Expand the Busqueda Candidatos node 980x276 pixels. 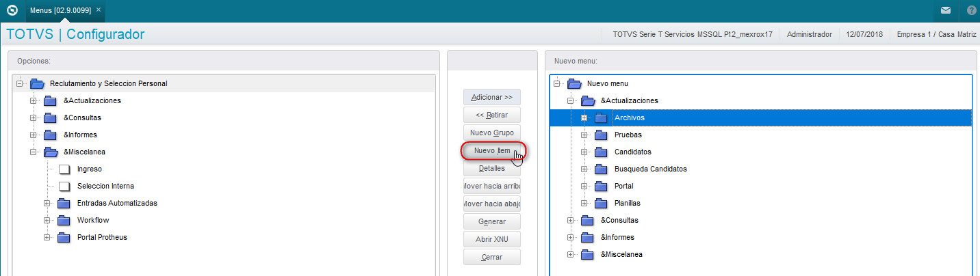click(584, 169)
